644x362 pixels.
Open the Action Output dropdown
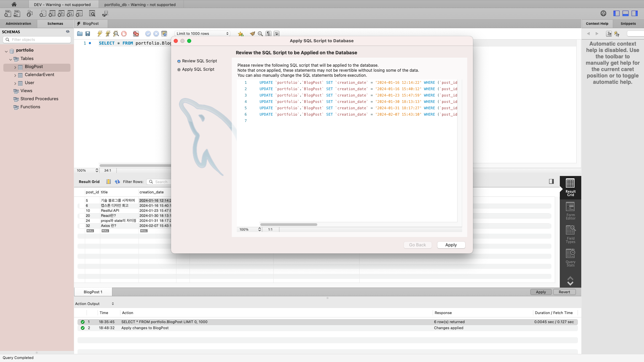(x=95, y=304)
